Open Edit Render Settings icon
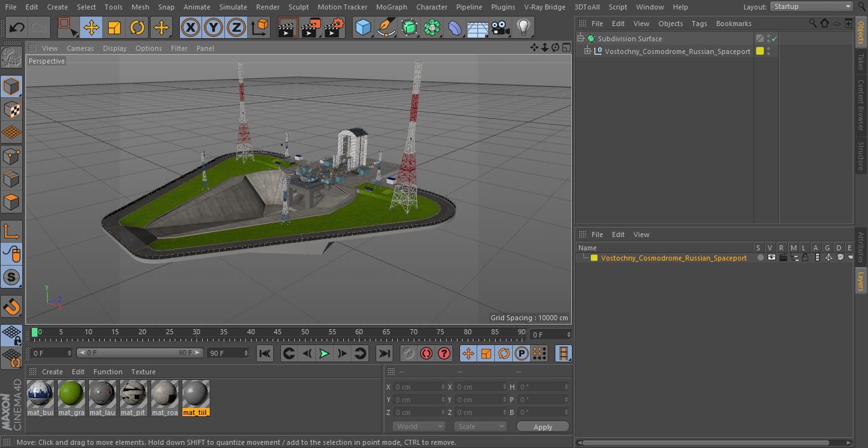Image resolution: width=868 pixels, height=448 pixels. point(334,27)
